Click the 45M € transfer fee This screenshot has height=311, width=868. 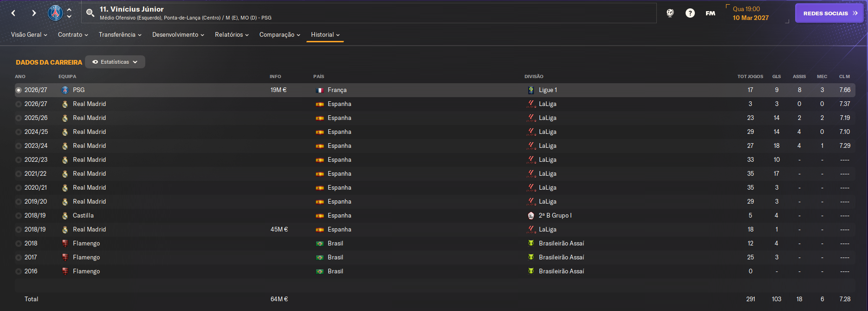(x=279, y=230)
